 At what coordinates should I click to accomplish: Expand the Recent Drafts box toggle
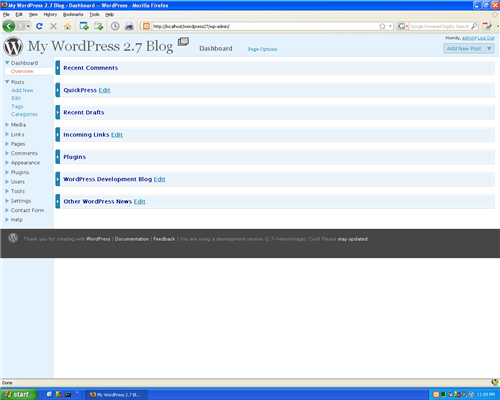58,112
